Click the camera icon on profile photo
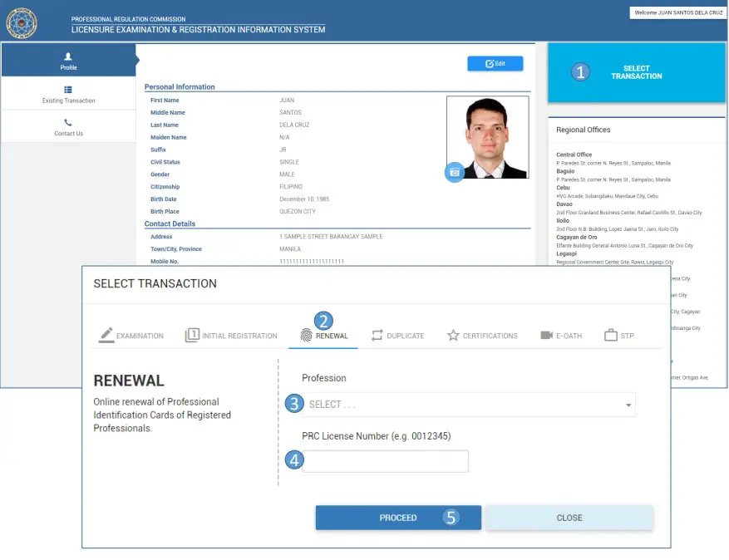The width and height of the screenshot is (729, 560). [x=455, y=173]
